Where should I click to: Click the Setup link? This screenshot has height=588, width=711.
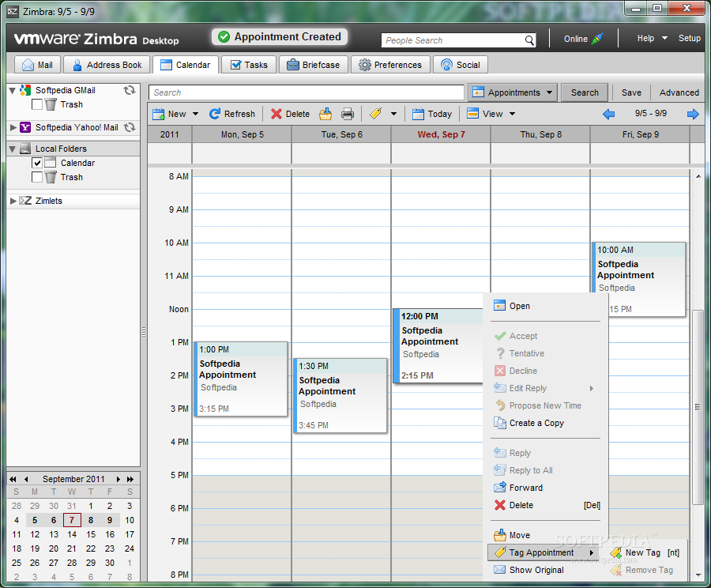[x=689, y=38]
